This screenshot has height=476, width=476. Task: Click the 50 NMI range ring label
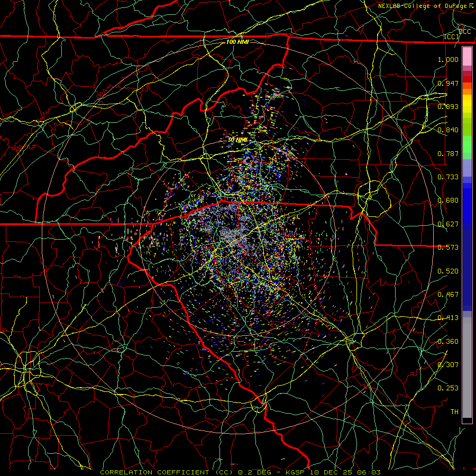(237, 140)
